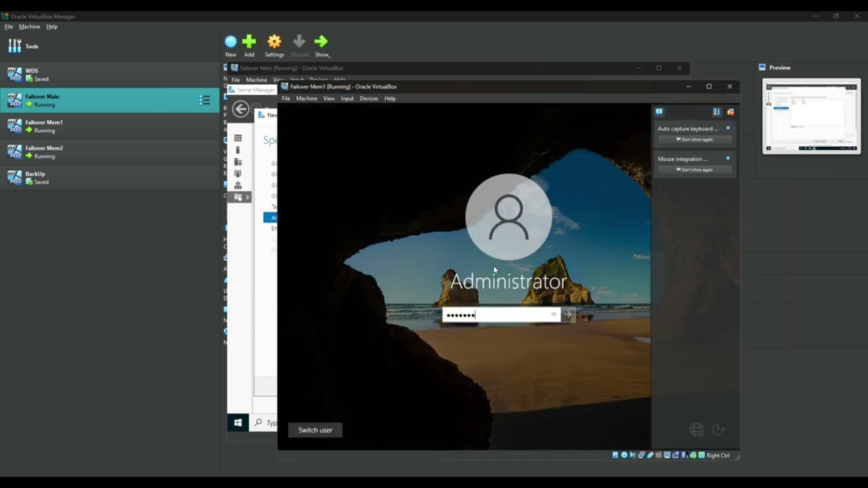Expand File and Storage Services arrow in Server Manager
868x488 pixels.
tap(248, 197)
